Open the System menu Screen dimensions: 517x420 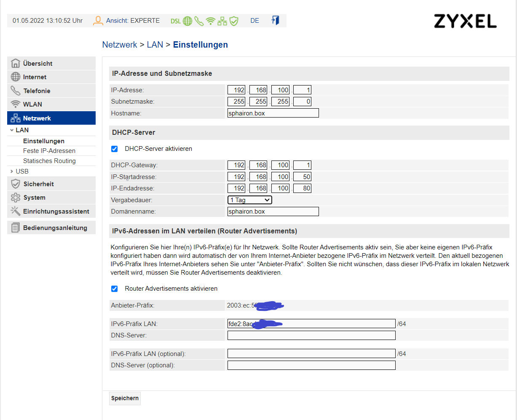pyautogui.click(x=51, y=197)
